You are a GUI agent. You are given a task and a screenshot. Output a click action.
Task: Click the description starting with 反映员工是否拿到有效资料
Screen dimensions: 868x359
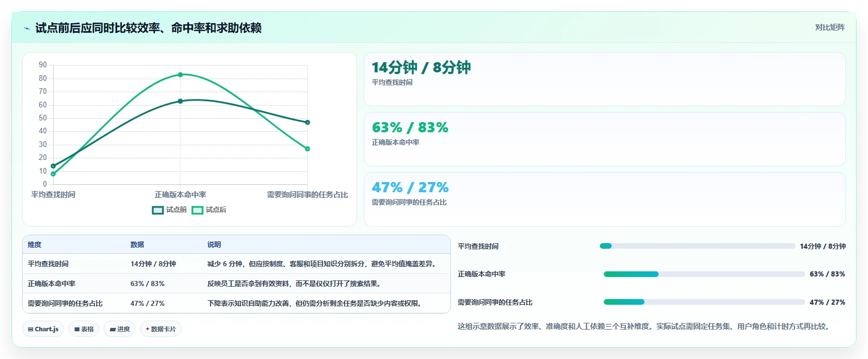[294, 284]
